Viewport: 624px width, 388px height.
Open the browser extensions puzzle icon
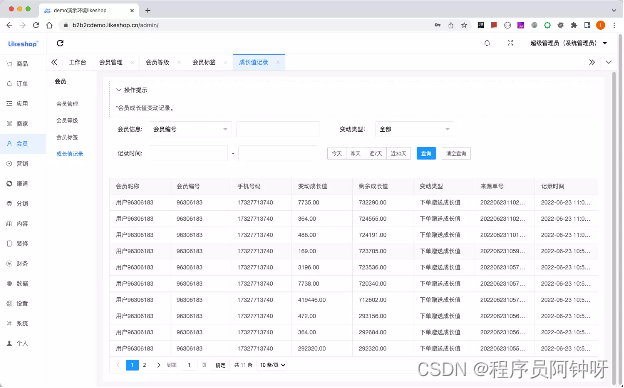[x=573, y=25]
